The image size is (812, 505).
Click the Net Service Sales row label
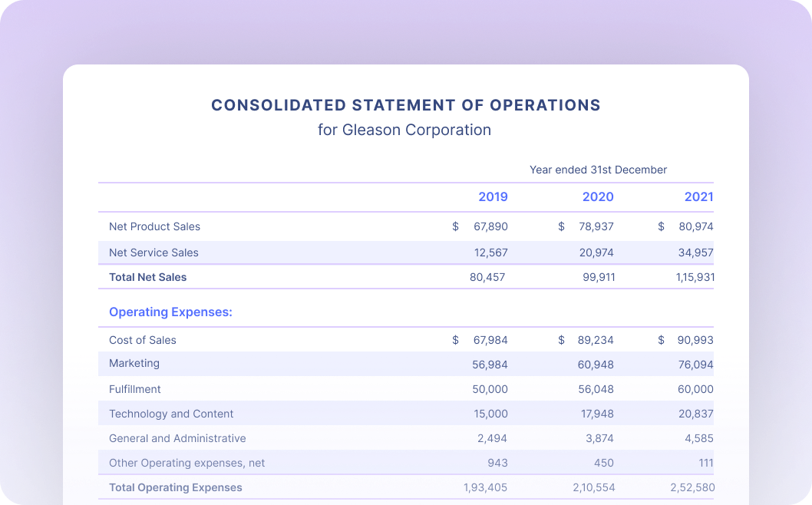pyautogui.click(x=153, y=252)
